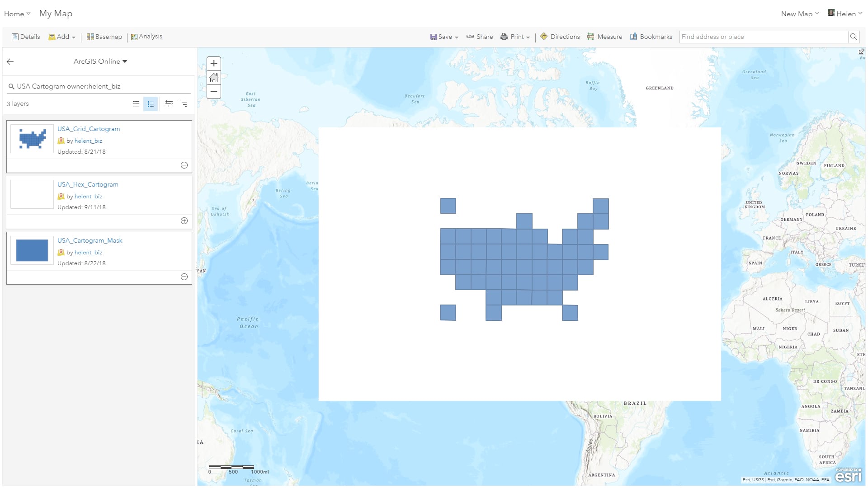The width and height of the screenshot is (868, 488).
Task: Select the Directions tool
Action: point(560,37)
